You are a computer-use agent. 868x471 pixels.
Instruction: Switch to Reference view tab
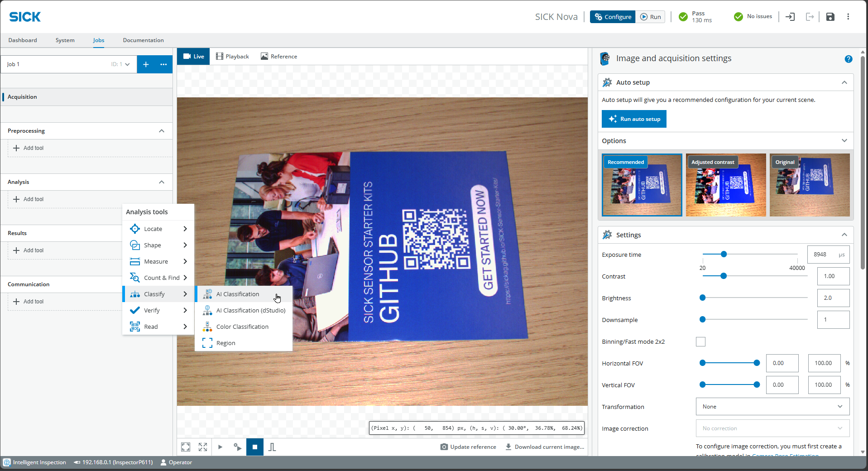point(279,57)
